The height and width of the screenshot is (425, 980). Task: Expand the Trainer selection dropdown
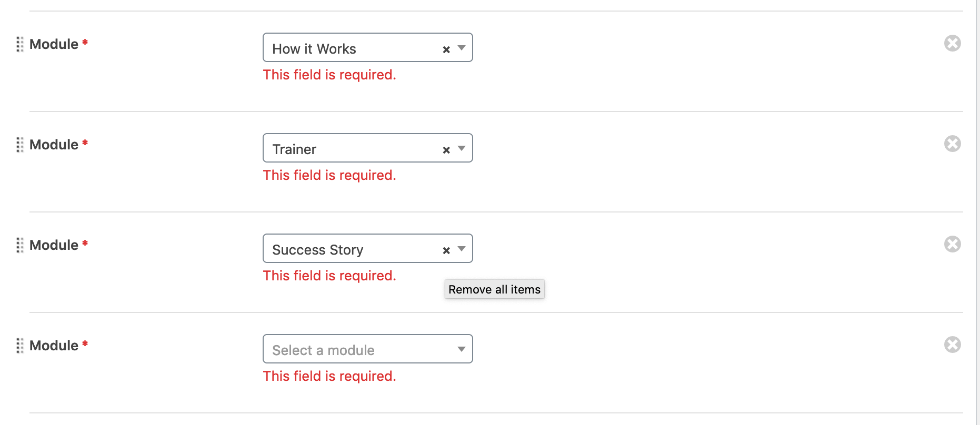[461, 148]
